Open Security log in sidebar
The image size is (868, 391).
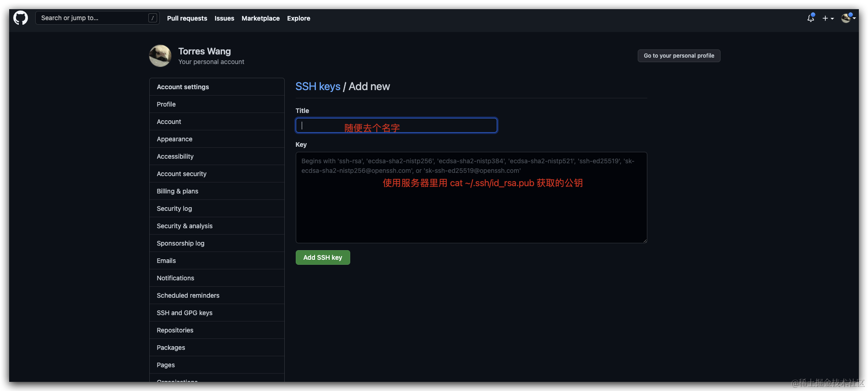click(217, 209)
